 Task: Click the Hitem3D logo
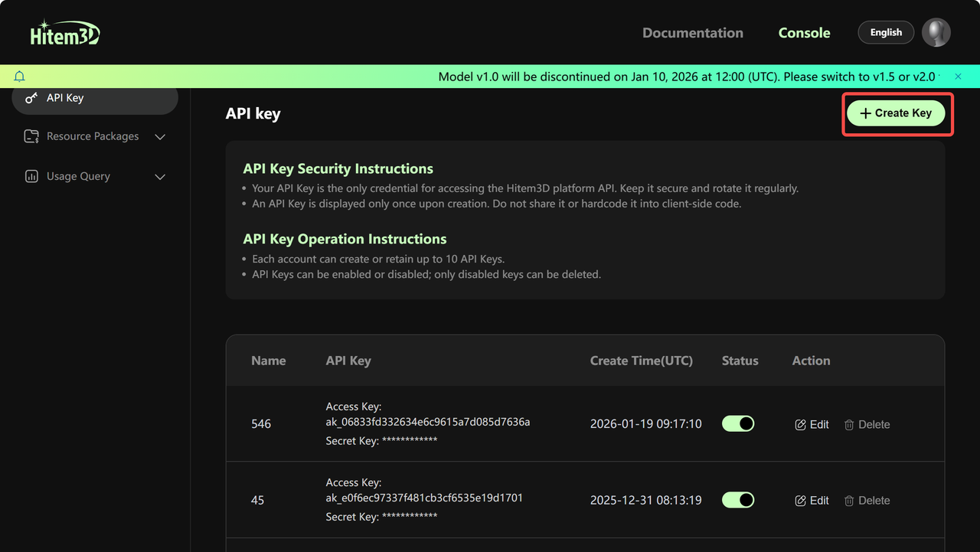point(65,34)
